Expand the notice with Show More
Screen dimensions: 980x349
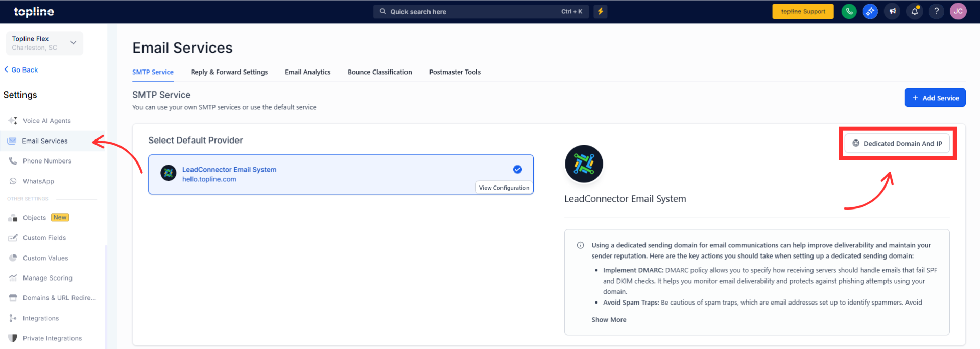click(x=609, y=320)
